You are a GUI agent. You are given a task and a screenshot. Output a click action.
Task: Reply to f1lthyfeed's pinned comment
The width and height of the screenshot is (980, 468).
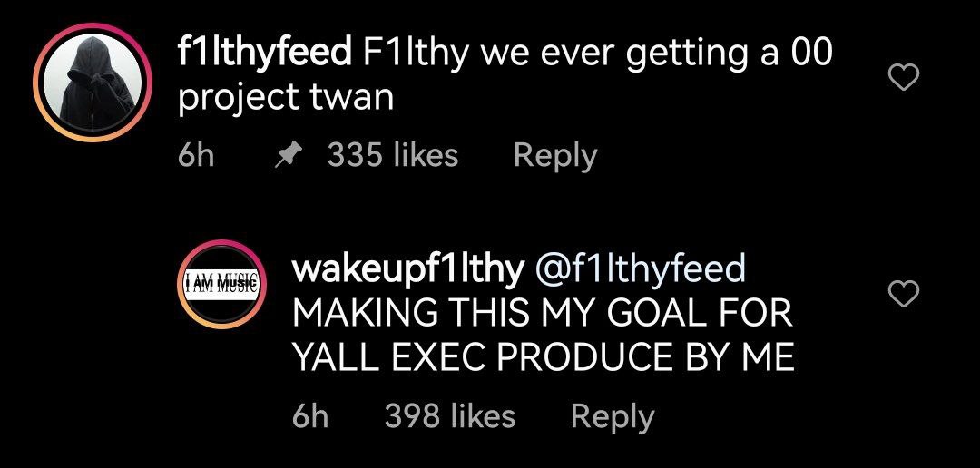click(555, 156)
